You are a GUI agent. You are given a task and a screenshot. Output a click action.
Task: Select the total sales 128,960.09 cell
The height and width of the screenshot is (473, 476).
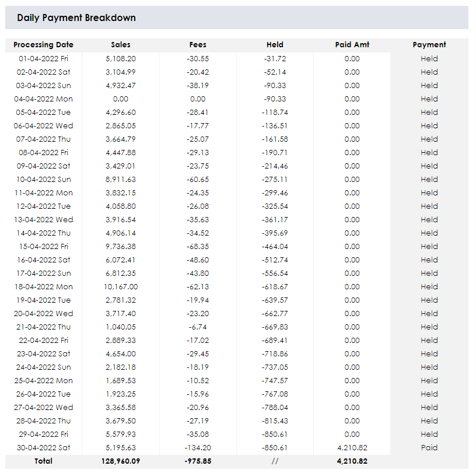pyautogui.click(x=121, y=461)
